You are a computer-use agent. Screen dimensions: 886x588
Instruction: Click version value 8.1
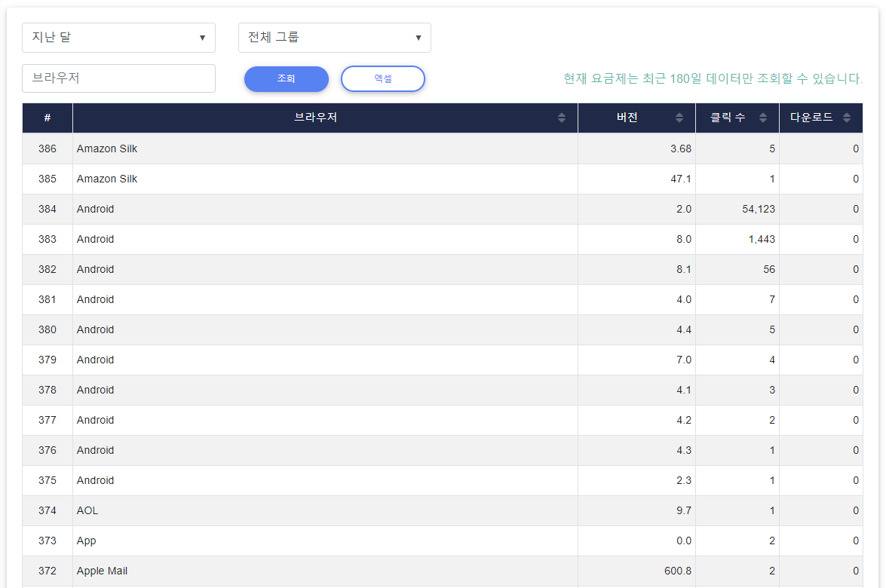point(684,269)
